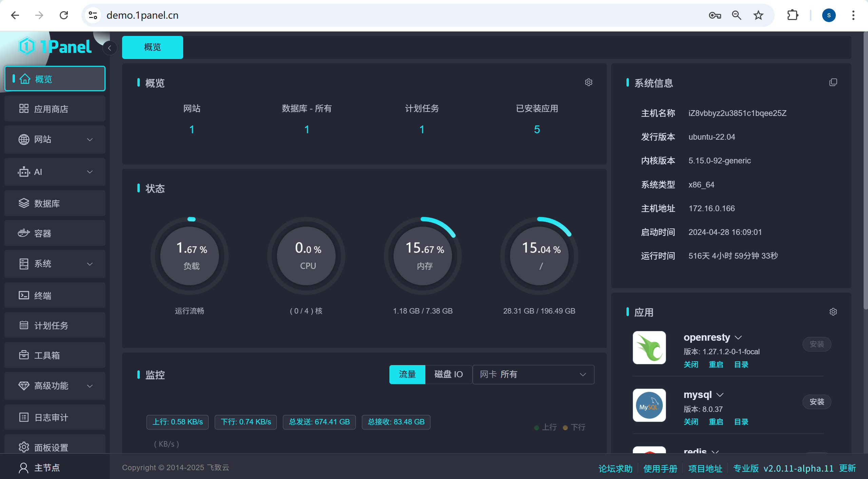Expand the 网站 sidebar menu
868x479 pixels.
tap(55, 139)
